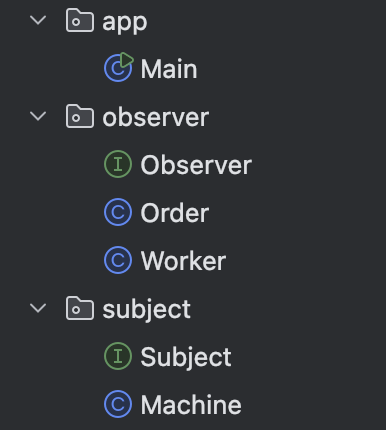Viewport: 386px width, 430px height.
Task: Select the Worker class name
Action: 183,261
